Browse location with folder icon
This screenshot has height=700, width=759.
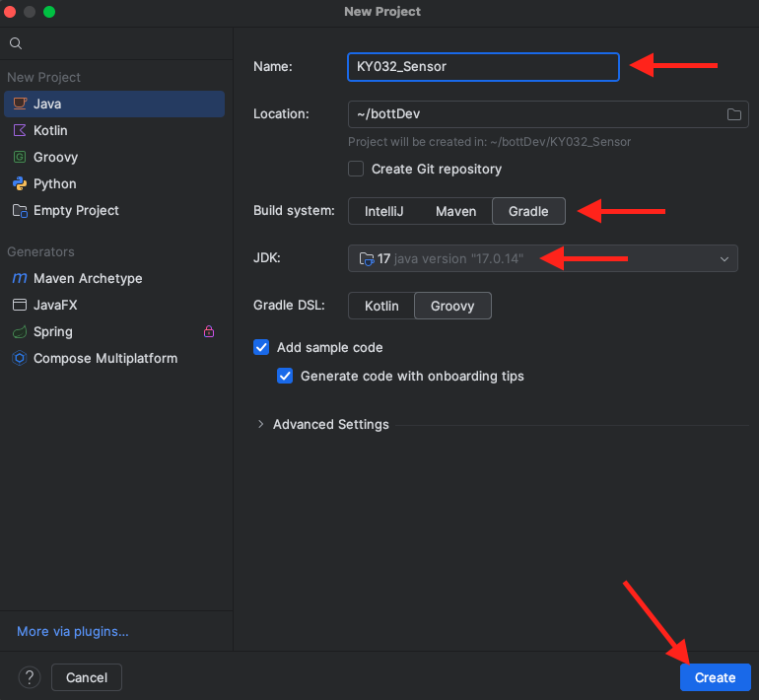click(733, 114)
